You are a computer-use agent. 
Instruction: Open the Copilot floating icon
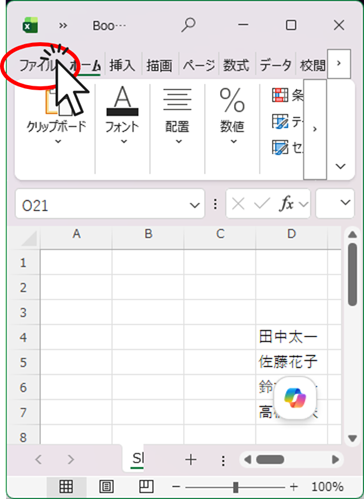point(295,398)
